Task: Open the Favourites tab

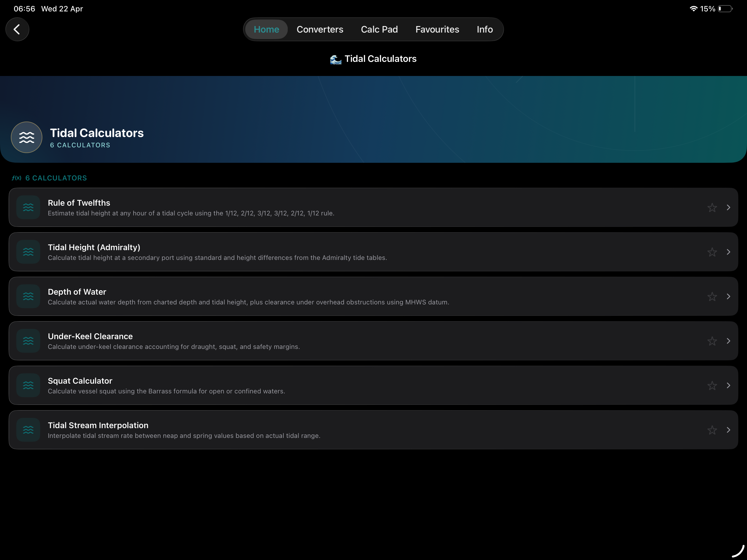Action: tap(437, 29)
